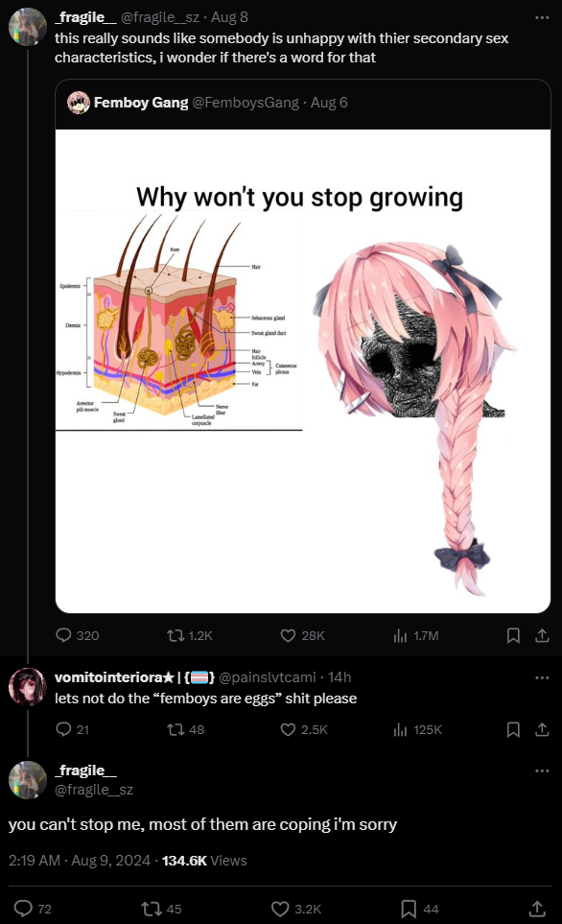Like the Femboy Gang quoted tweet with 28K likes
The height and width of the screenshot is (924, 562).
[302, 635]
